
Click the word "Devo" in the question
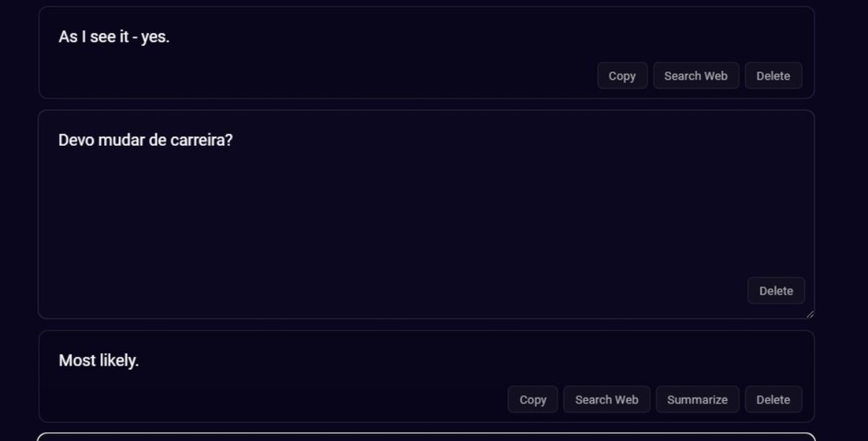click(75, 140)
